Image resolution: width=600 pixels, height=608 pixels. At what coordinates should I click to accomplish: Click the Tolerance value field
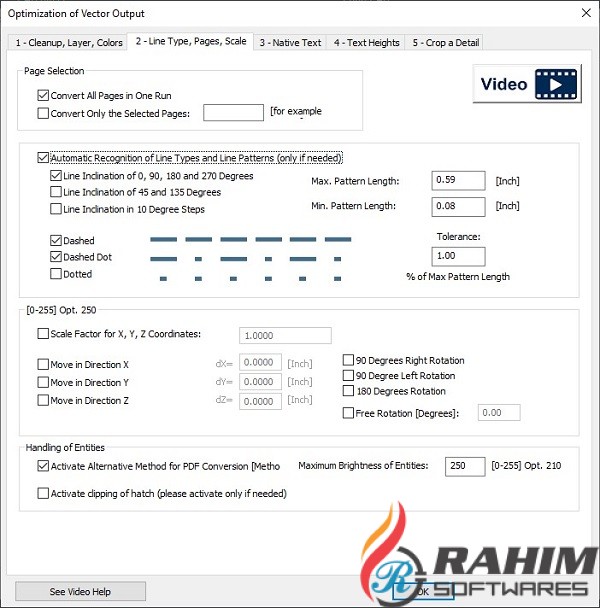(458, 256)
